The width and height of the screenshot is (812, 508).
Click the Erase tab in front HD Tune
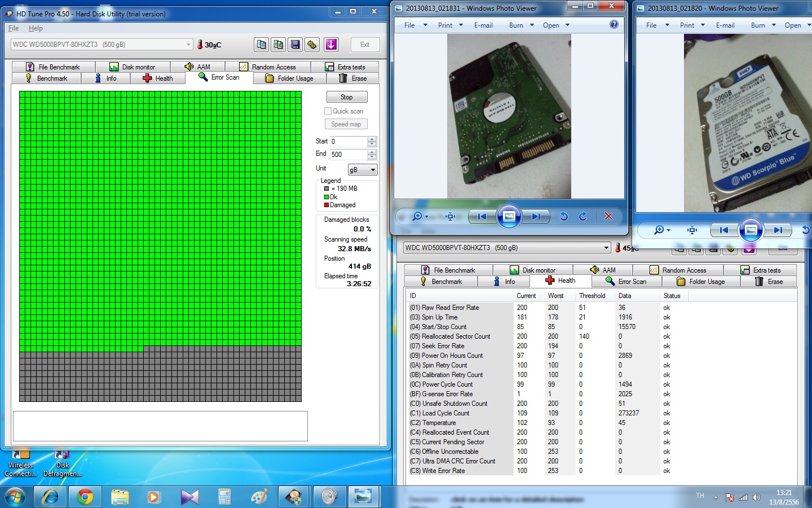pyautogui.click(x=353, y=78)
